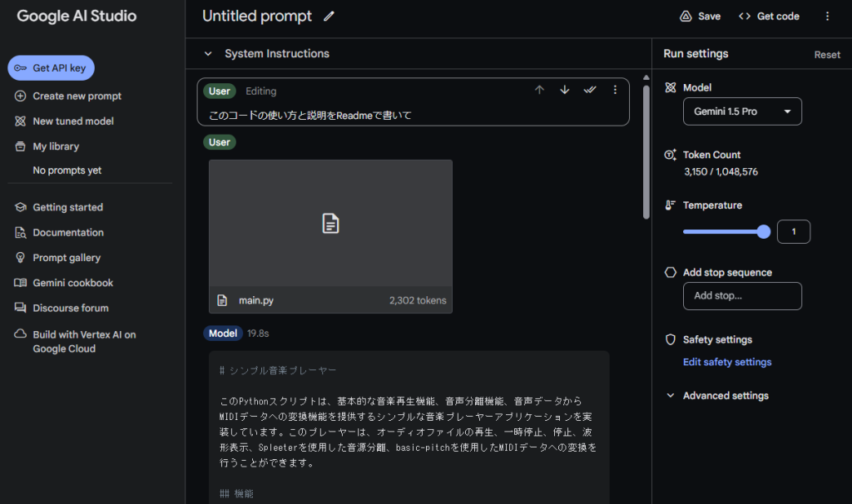This screenshot has height=504, width=852.
Task: Click the Safety settings shield icon
Action: coord(671,339)
